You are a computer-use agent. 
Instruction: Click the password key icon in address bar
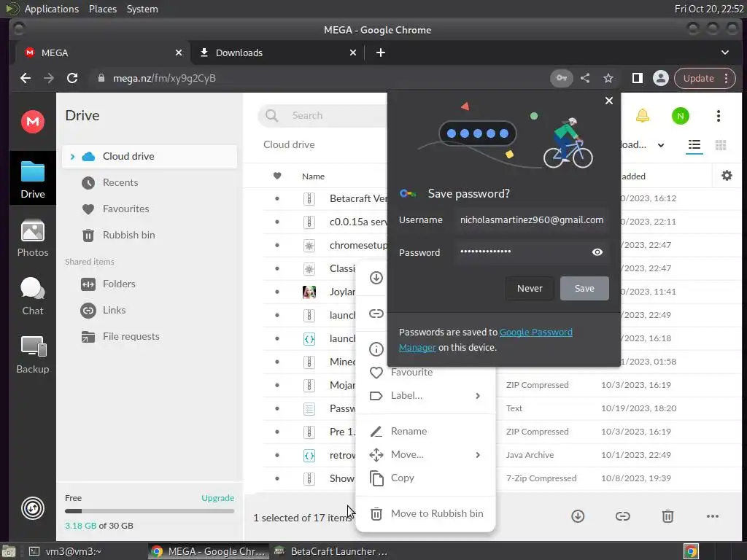pyautogui.click(x=561, y=78)
